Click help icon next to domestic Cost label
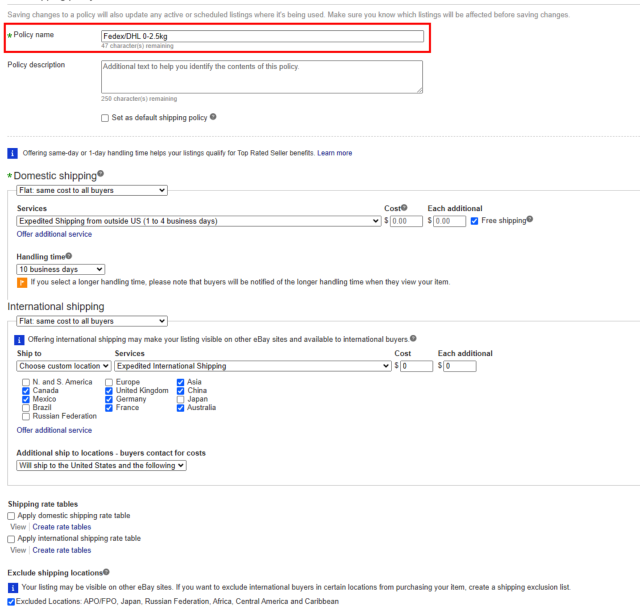This screenshot has width=640, height=609. [x=404, y=208]
